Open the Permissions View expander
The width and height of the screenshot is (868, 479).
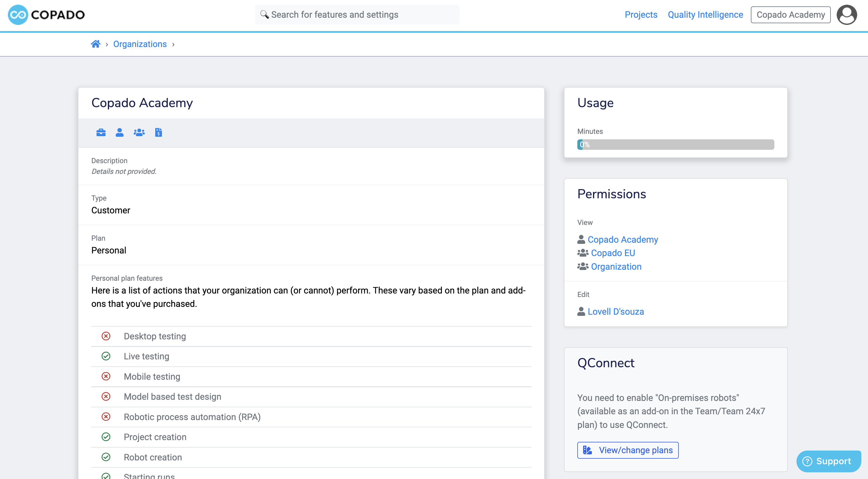click(585, 222)
